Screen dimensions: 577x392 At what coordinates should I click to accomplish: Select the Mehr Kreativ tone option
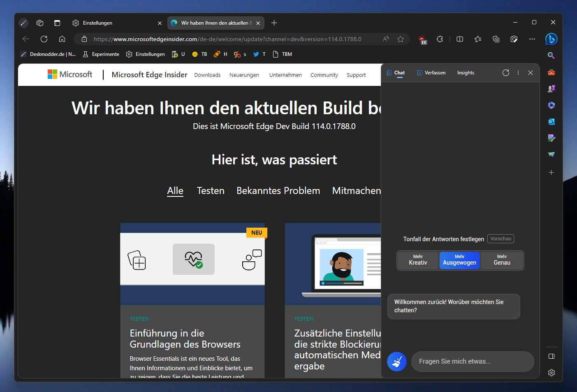coord(418,260)
